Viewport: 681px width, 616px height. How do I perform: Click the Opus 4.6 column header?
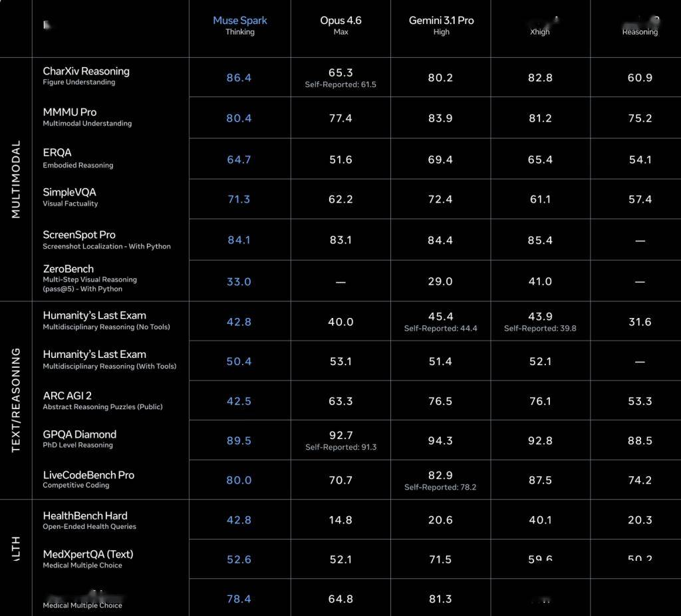click(x=340, y=21)
